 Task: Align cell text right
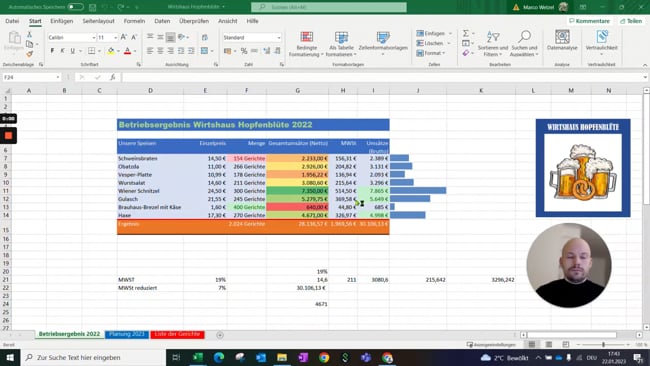[170, 51]
